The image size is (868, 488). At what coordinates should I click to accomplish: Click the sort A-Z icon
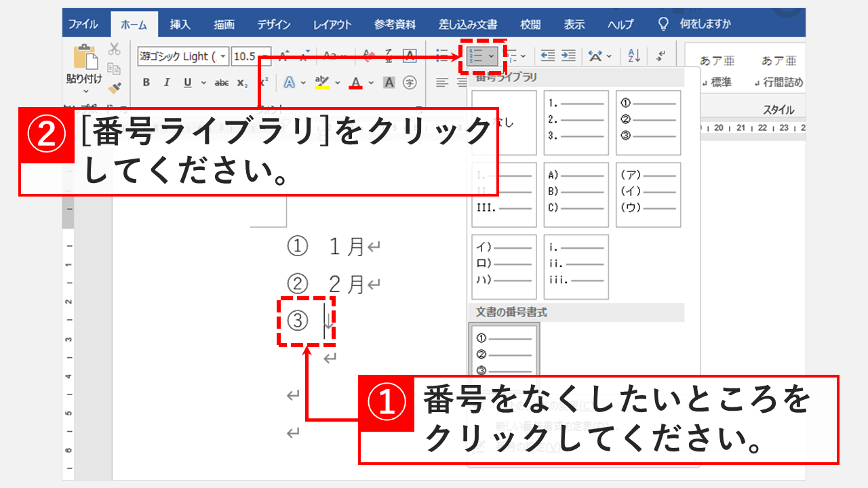(635, 56)
